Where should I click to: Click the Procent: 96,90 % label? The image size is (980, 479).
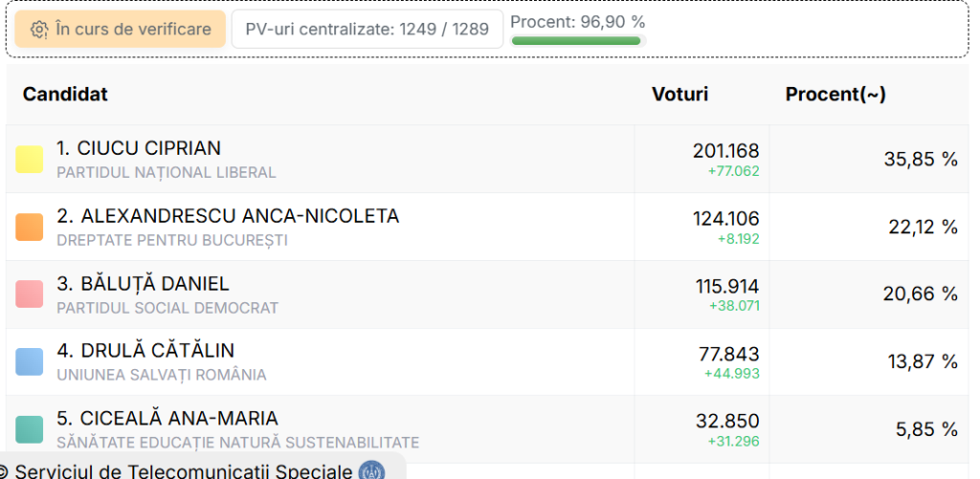point(578,22)
